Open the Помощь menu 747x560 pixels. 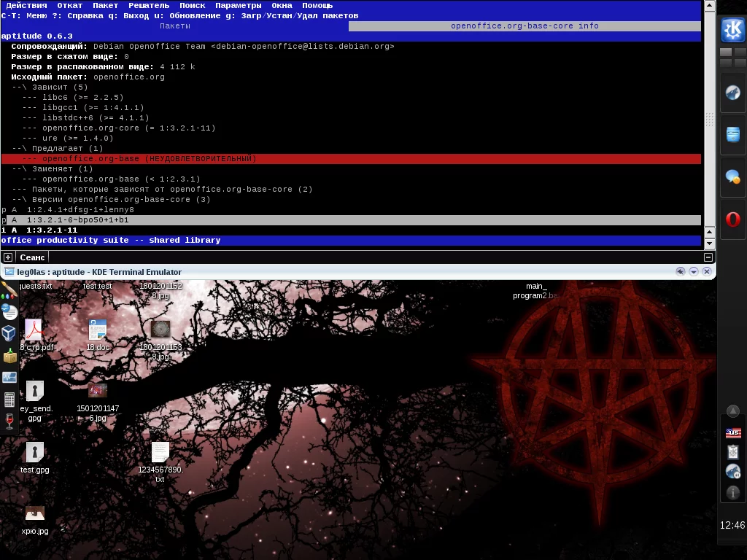(317, 5)
